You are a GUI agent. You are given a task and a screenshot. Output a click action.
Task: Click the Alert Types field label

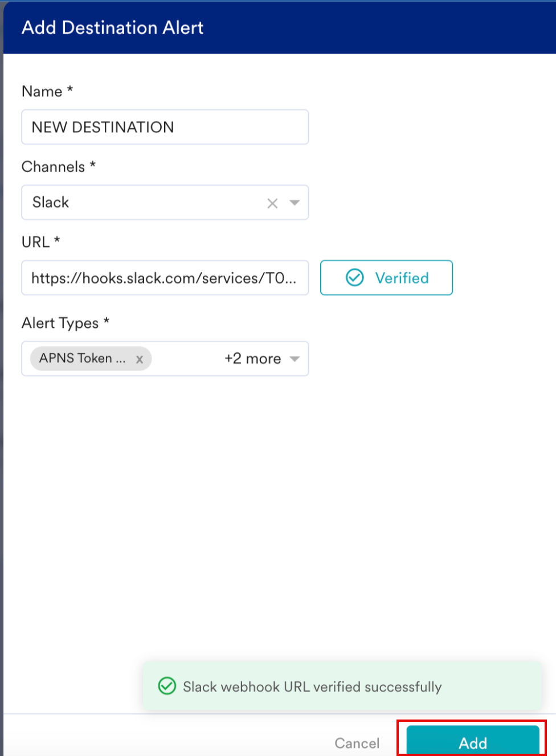(60, 323)
